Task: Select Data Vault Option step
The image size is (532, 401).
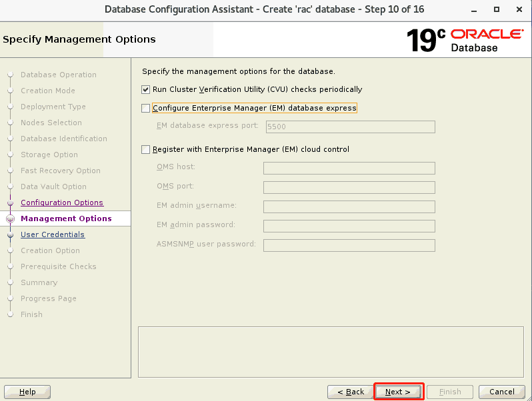Action: 53,187
